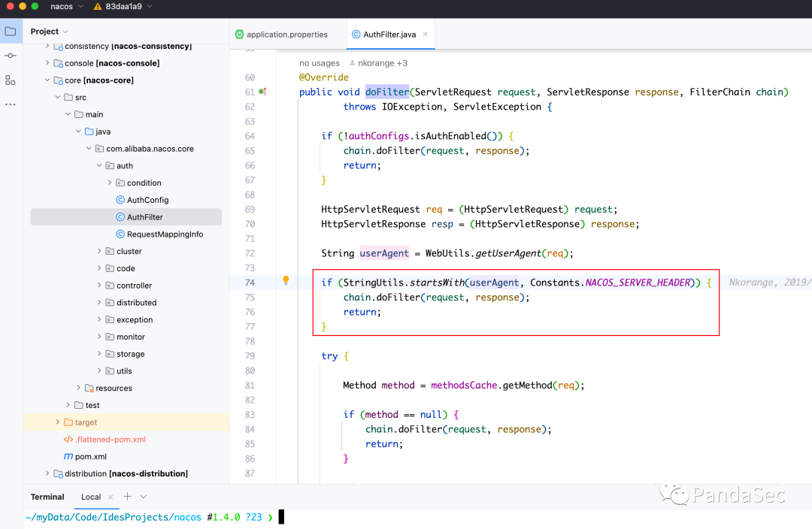Click the yellow intention lightbulb on line 74
812x529 pixels.
click(286, 280)
